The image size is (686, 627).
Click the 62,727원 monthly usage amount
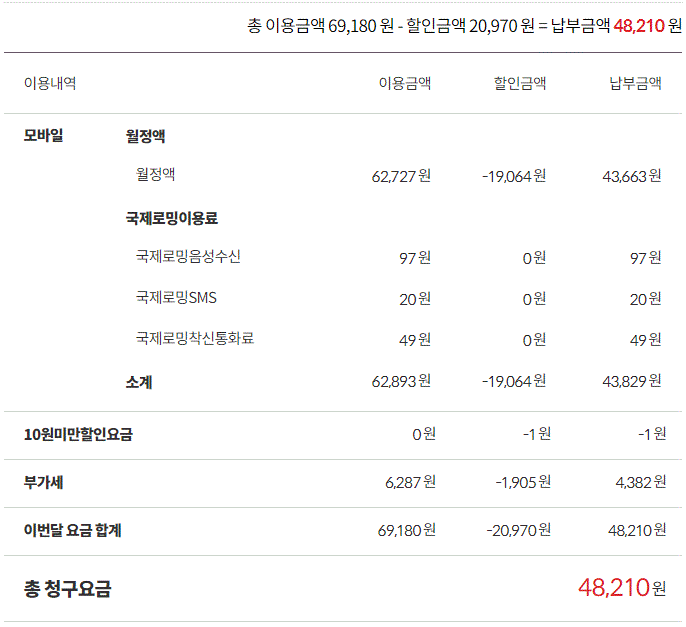[400, 176]
